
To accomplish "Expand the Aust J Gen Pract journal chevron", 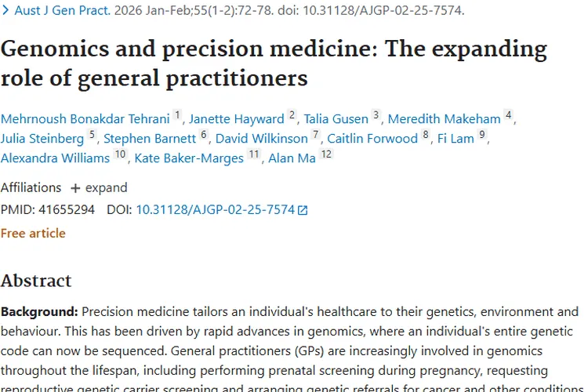I will pos(7,11).
